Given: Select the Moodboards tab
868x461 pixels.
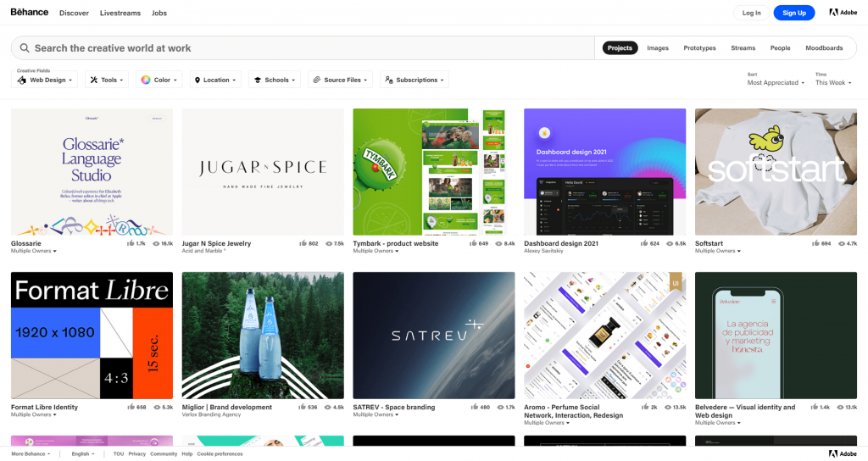Looking at the screenshot, I should click(824, 48).
